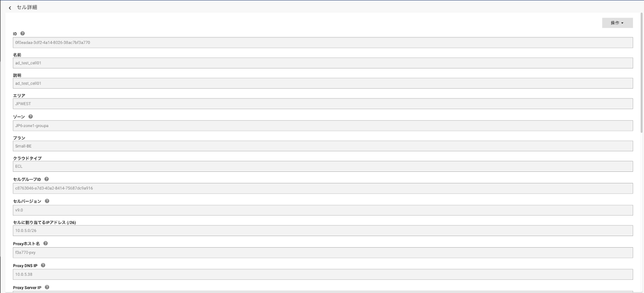Click the ID field value
This screenshot has width=644, height=293.
[323, 42]
